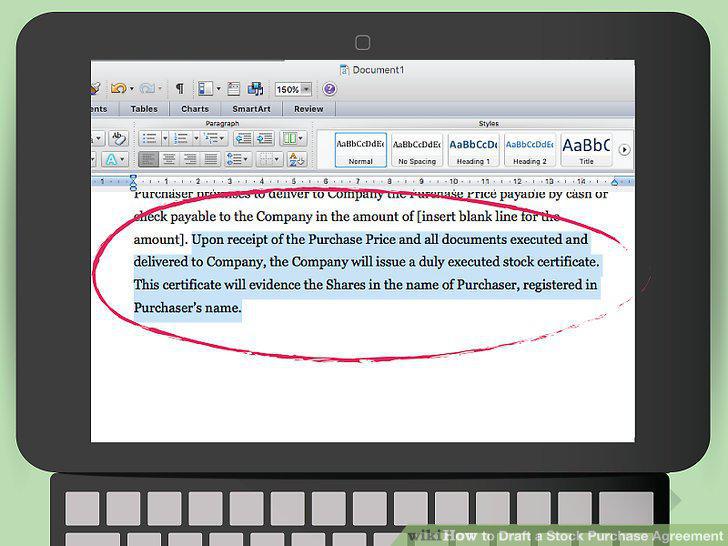Image resolution: width=728 pixels, height=546 pixels.
Task: Click the Redo arrow icon
Action: point(146,88)
